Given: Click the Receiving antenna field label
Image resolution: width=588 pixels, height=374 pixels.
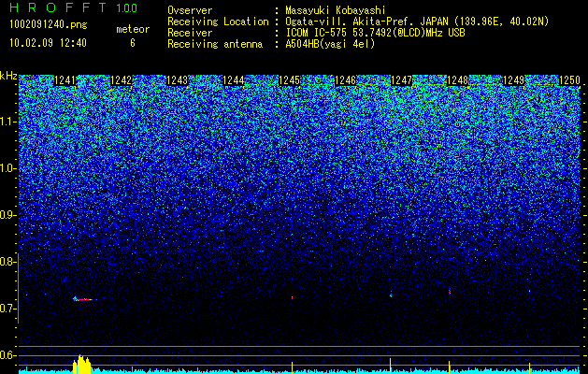Looking at the screenshot, I should coord(215,44).
